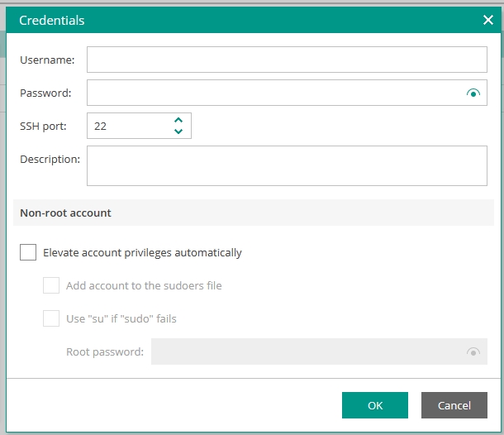Screen dimensions: 504x435
Task: Check Add account to the sudoers file
Action: [51, 285]
